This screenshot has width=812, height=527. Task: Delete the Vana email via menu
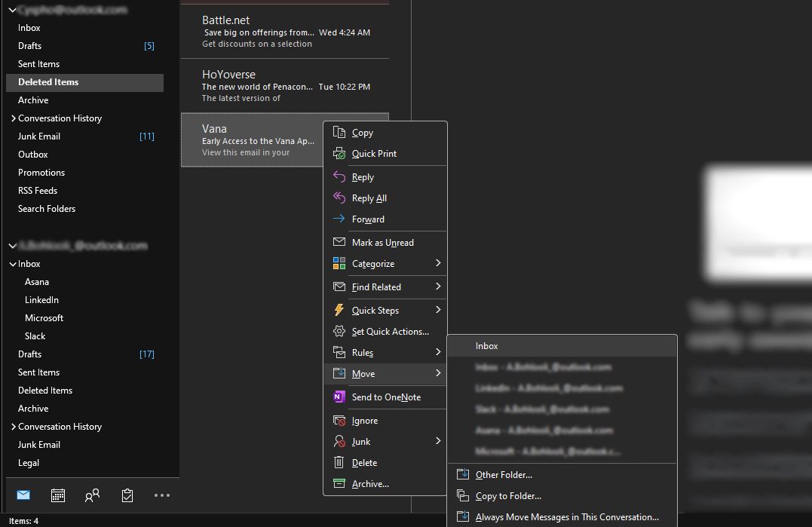tap(364, 463)
